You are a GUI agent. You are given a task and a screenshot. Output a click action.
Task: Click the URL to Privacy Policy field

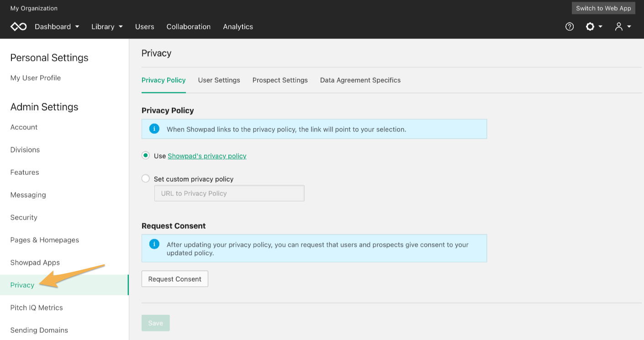229,193
